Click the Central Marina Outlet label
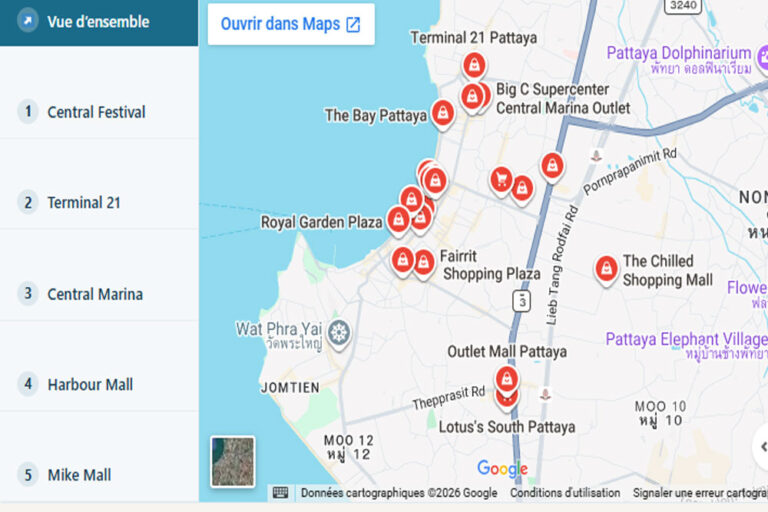768x512 pixels. coord(563,108)
